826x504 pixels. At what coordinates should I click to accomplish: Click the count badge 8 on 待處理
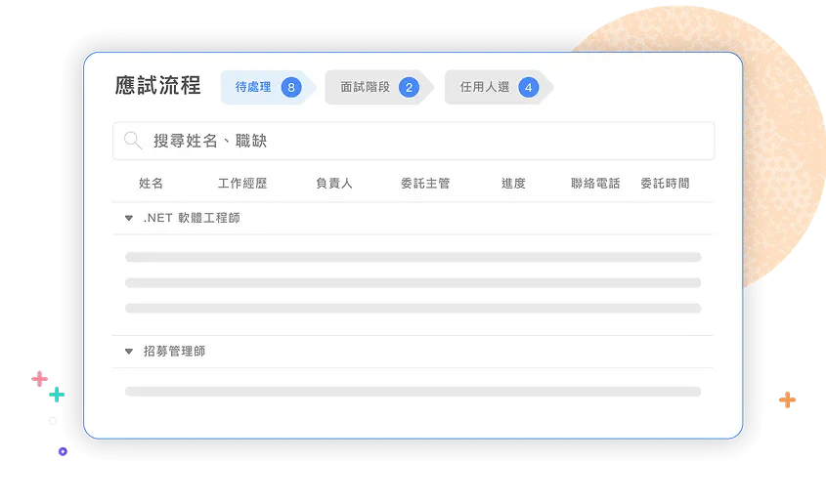pos(291,87)
